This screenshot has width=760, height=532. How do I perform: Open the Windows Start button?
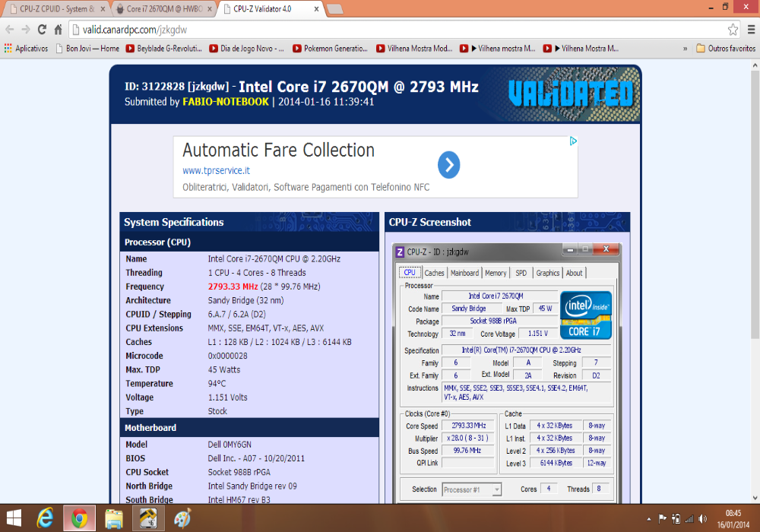tap(13, 518)
